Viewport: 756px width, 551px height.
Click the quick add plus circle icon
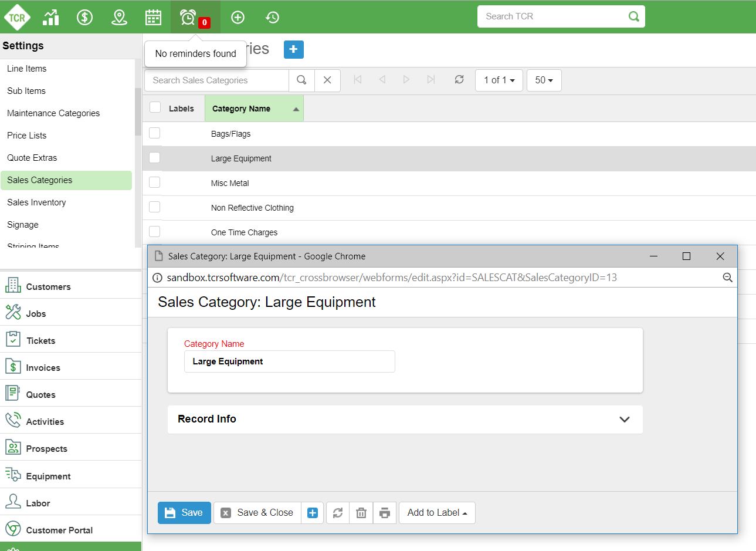click(x=238, y=18)
